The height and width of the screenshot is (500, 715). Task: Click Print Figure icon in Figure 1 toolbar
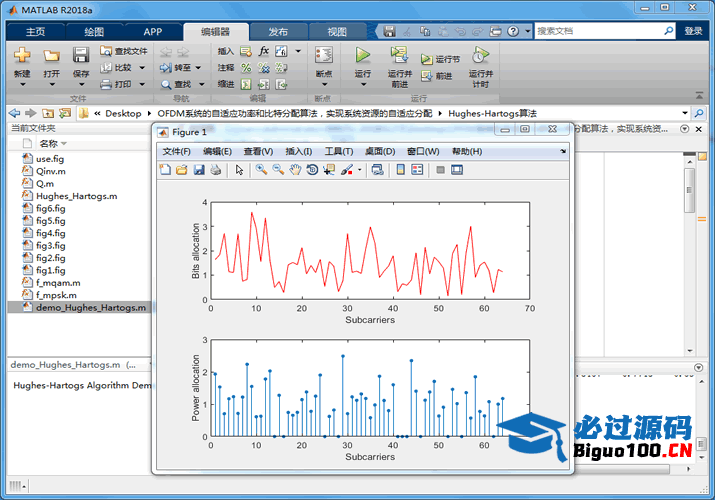pyautogui.click(x=216, y=170)
